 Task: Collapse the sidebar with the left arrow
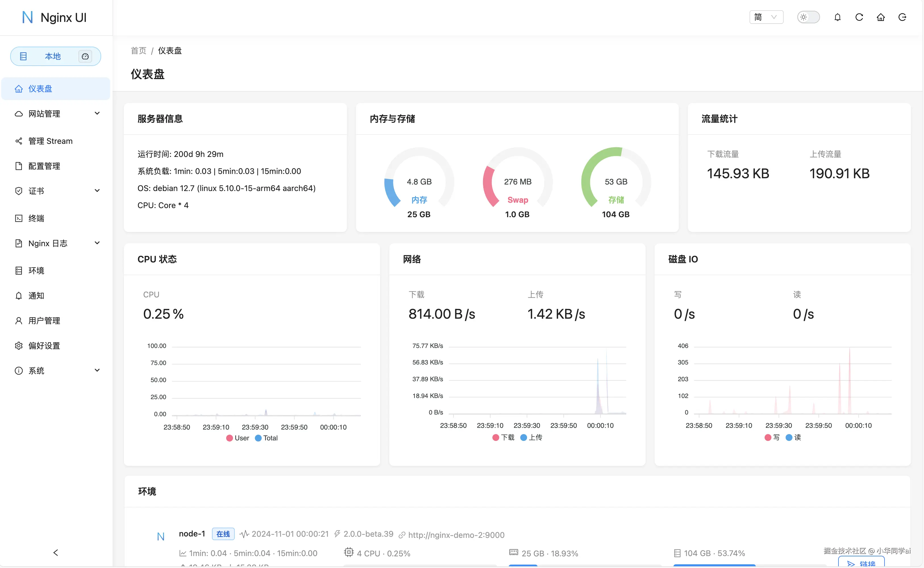pyautogui.click(x=56, y=552)
